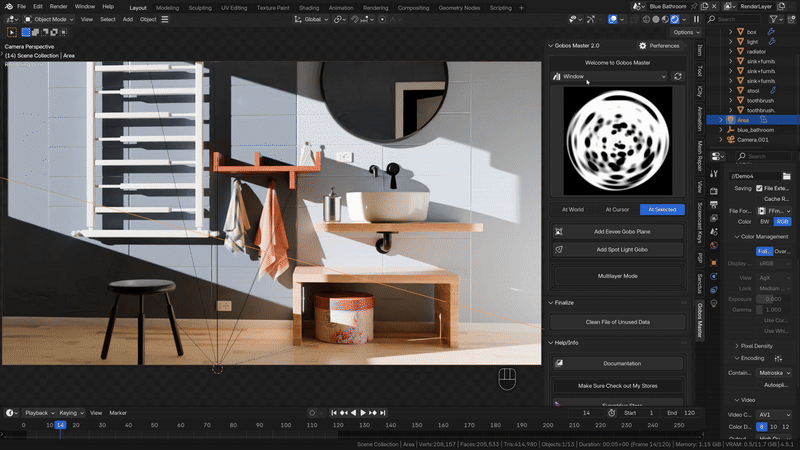Open the AV1 video codec dropdown
The image size is (800, 450).
[x=773, y=415]
